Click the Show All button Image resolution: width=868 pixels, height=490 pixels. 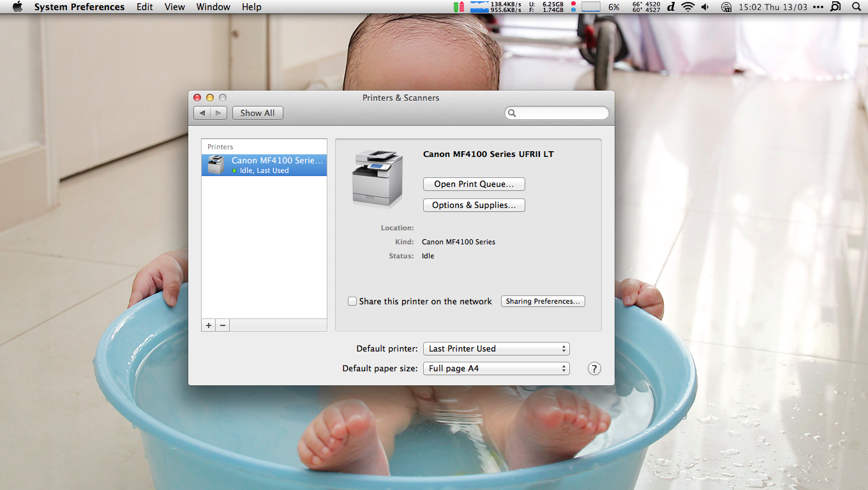pos(257,113)
